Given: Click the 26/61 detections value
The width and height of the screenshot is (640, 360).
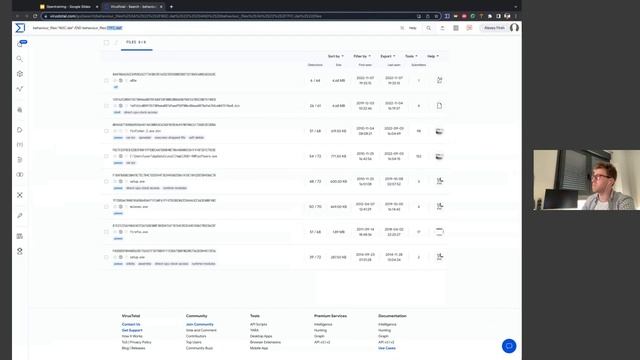Looking at the screenshot, I should click(x=315, y=106).
